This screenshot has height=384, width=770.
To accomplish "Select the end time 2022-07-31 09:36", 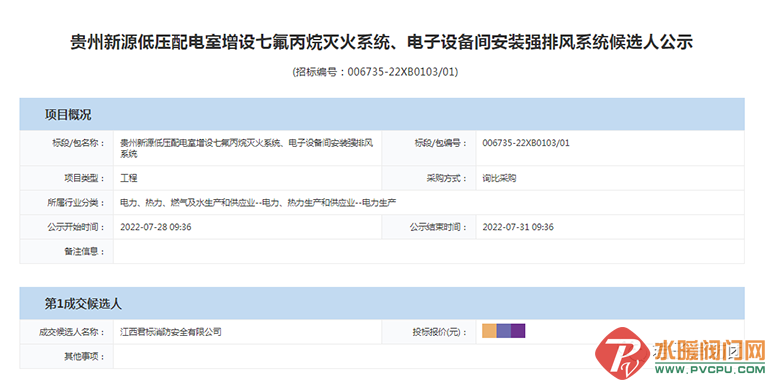I will click(518, 227).
